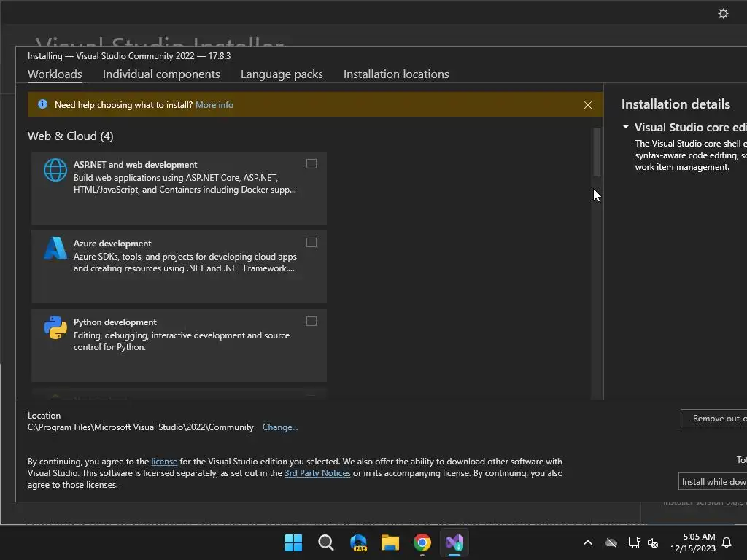Show hidden system tray icons
747x560 pixels.
tap(588, 542)
